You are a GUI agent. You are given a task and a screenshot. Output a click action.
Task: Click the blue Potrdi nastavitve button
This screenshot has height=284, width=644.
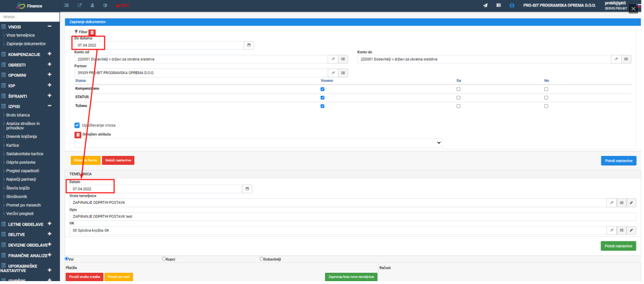click(618, 160)
